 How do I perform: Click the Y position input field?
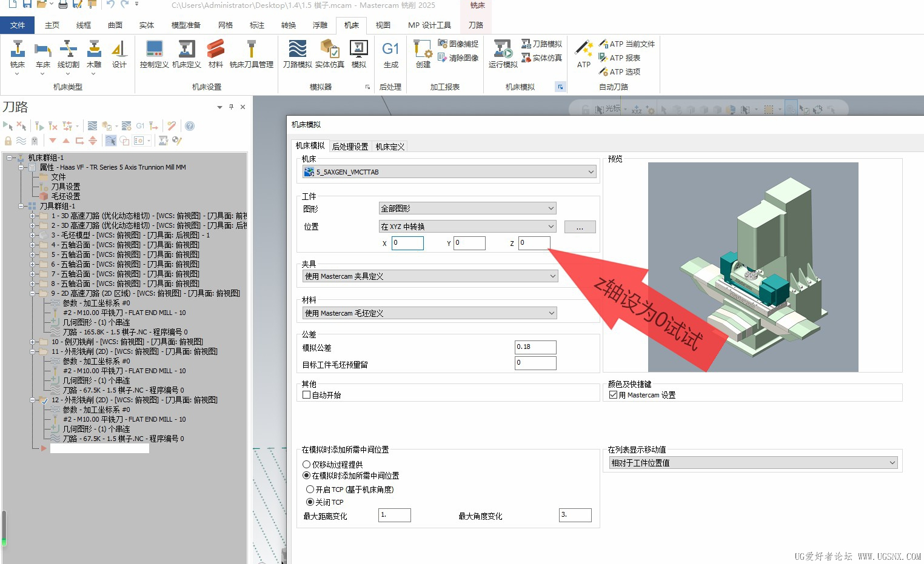coord(469,243)
